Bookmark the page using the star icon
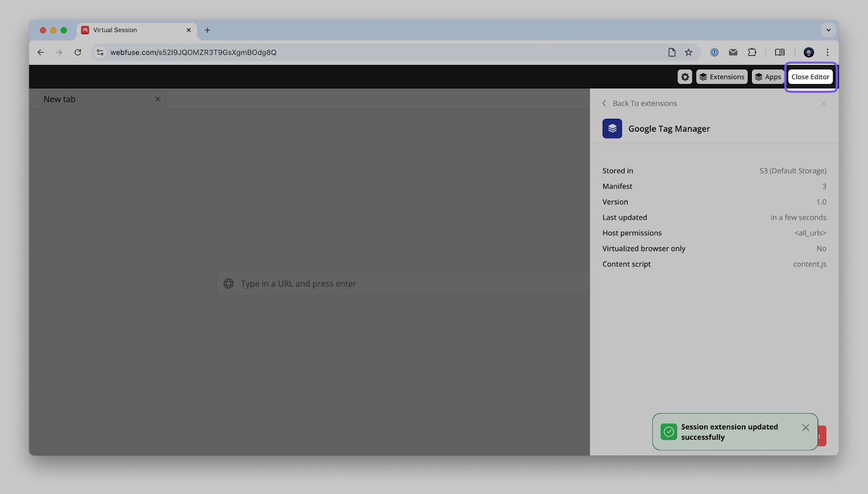The width and height of the screenshot is (868, 494). 688,52
